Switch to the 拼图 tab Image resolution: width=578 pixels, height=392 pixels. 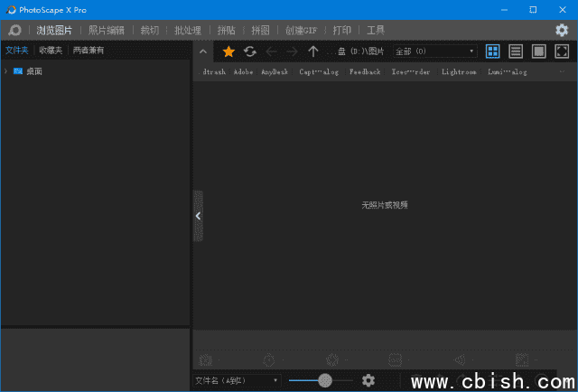pyautogui.click(x=260, y=30)
